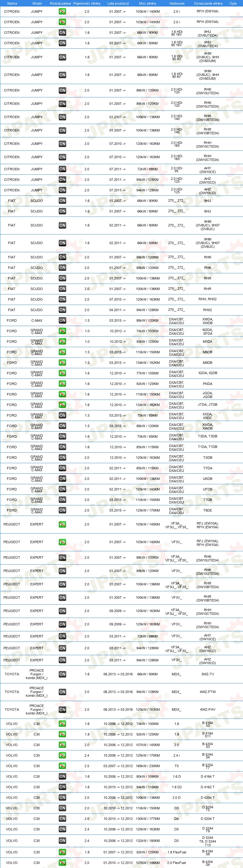Screen dimensions: 243x868
Task: Click the Nadwozie column header
Action: (x=177, y=3)
